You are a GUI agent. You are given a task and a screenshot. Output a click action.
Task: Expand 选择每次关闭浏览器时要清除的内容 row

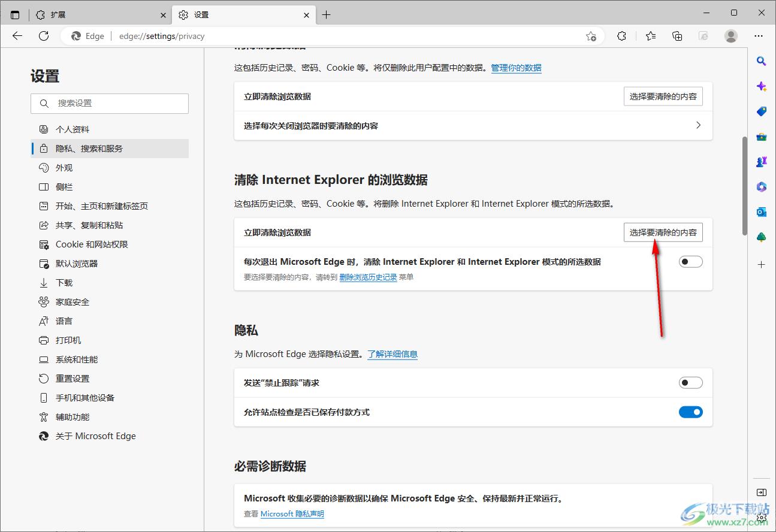coord(473,126)
